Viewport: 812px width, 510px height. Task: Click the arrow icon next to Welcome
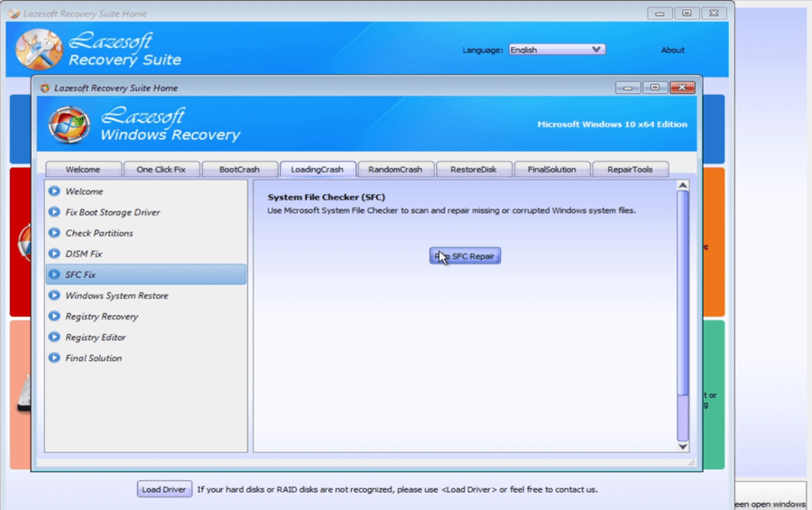click(54, 191)
